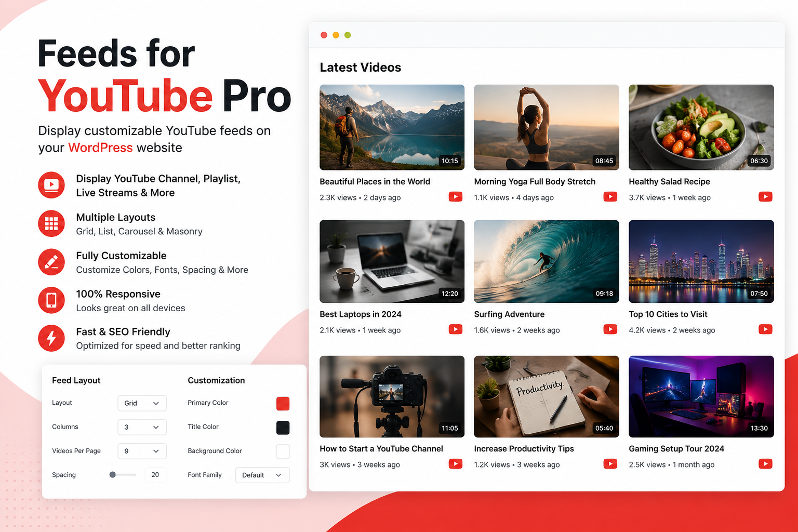Click the yellow minimize dot of the browser window
Image resolution: width=798 pixels, height=532 pixels.
click(x=336, y=35)
